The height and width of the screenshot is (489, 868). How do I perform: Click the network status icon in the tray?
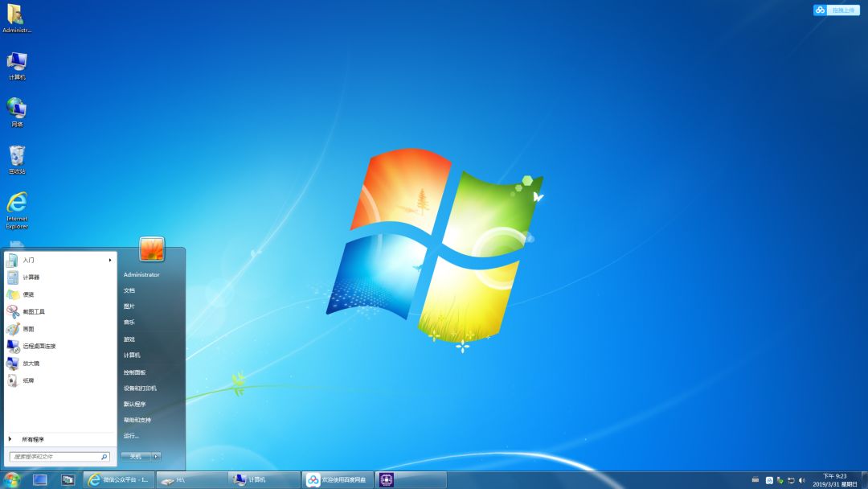(792, 480)
